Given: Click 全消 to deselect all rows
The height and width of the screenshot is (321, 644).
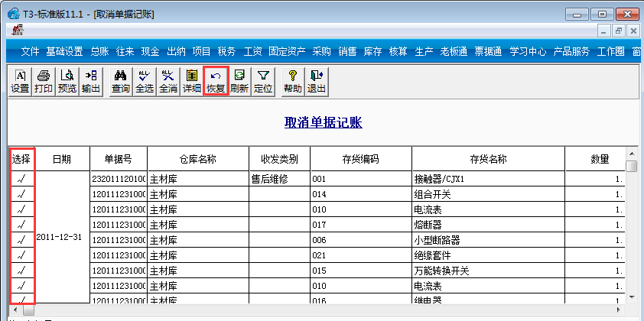Looking at the screenshot, I should click(168, 82).
